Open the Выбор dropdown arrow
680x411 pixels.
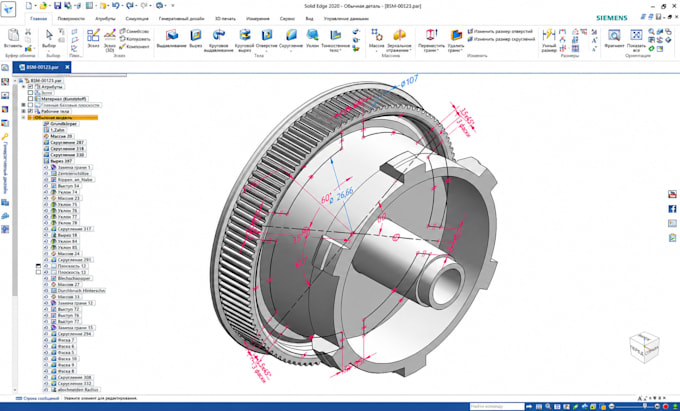point(49,50)
